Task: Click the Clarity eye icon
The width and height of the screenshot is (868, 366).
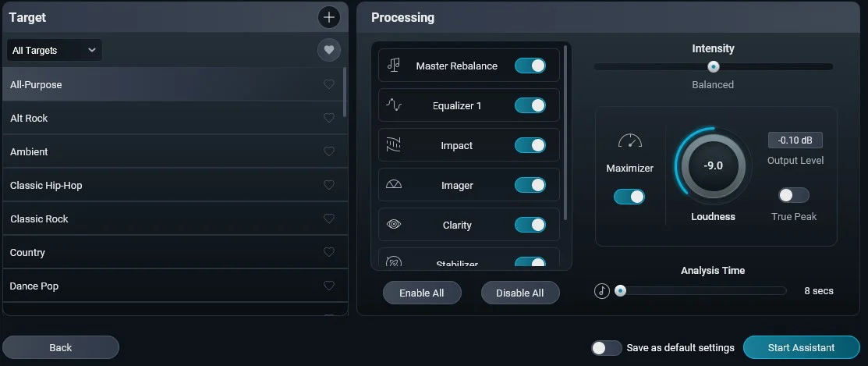Action: (x=394, y=225)
